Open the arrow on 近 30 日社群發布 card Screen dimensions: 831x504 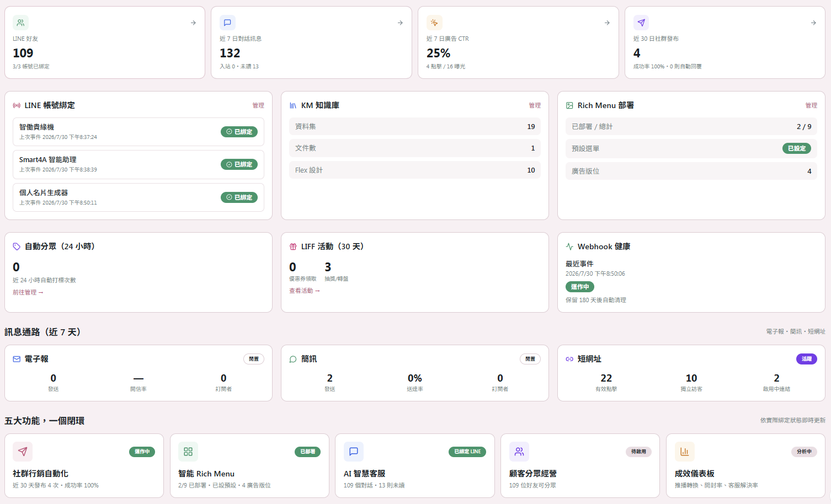813,23
